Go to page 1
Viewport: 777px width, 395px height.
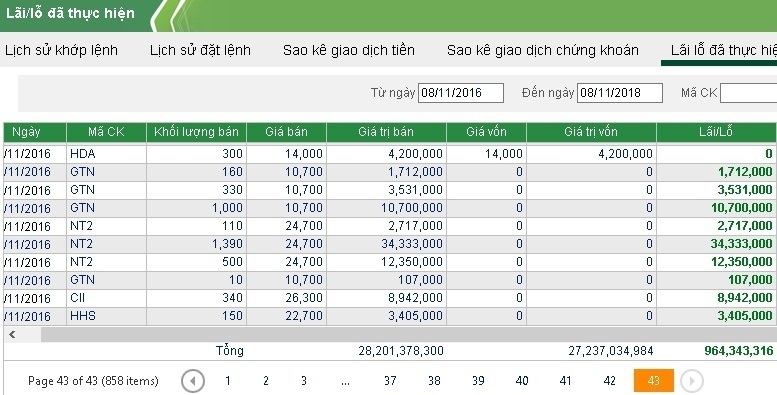coord(227,381)
